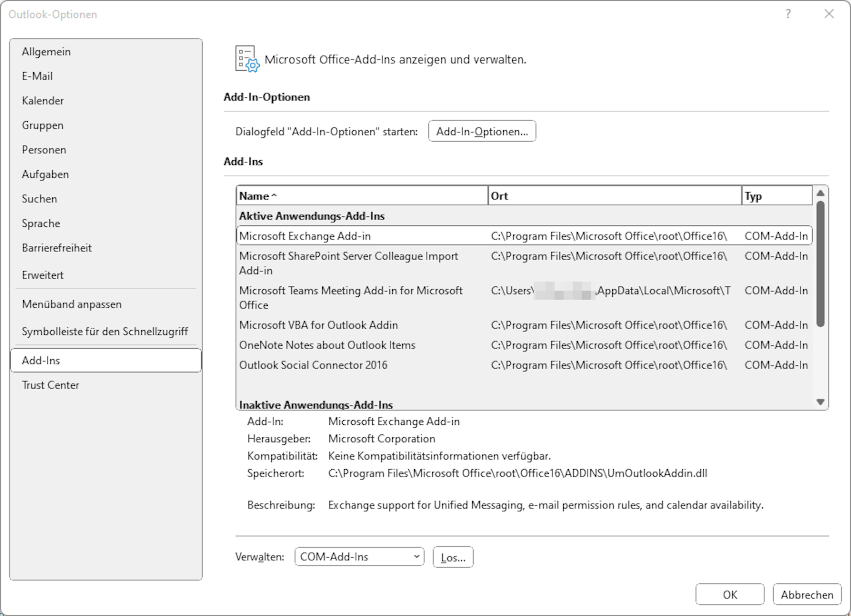Open Barrierefreiheit settings

pyautogui.click(x=105, y=248)
